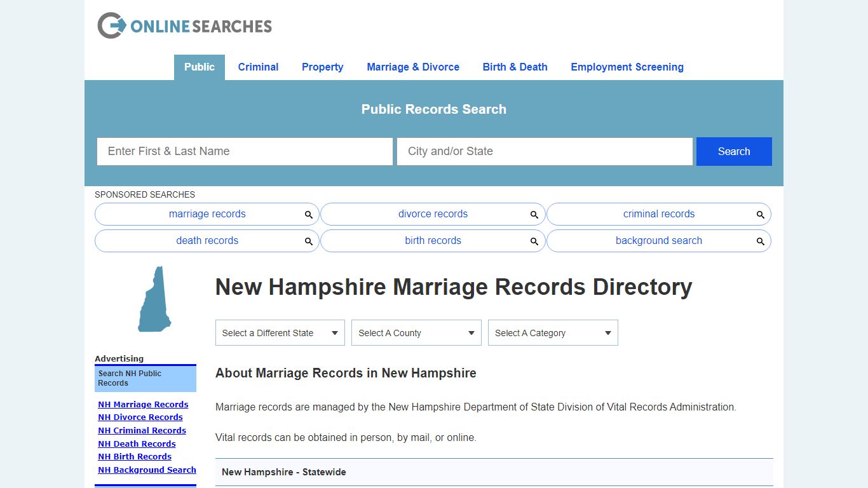The height and width of the screenshot is (488, 868).
Task: Open the NH Divorce Records link
Action: click(140, 417)
